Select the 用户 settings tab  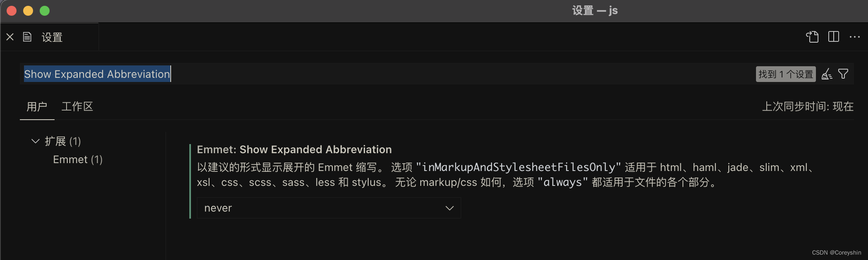coord(37,106)
